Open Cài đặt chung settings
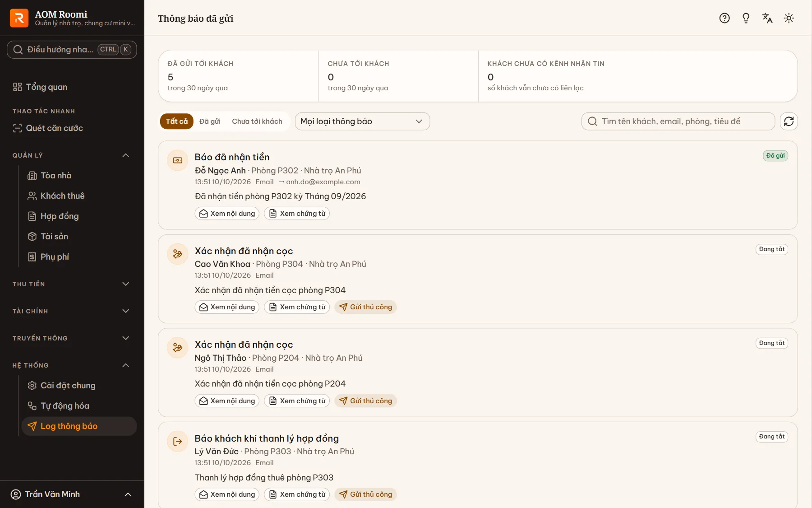This screenshot has width=812, height=508. coord(79,386)
